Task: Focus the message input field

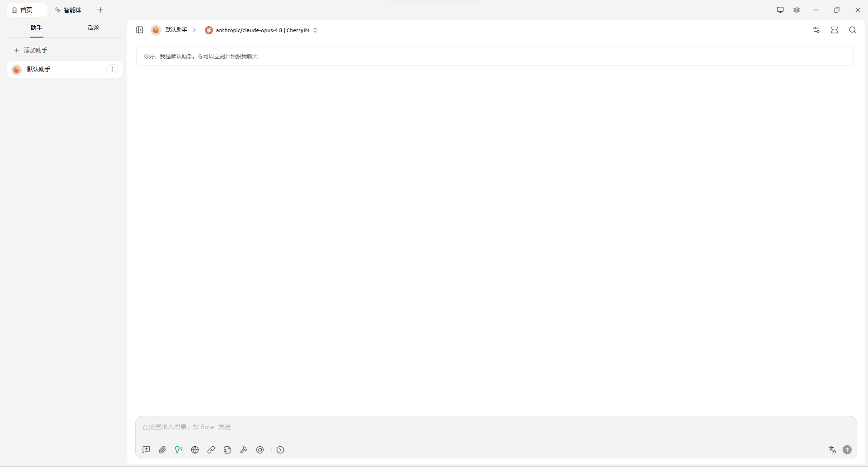Action: [x=496, y=427]
